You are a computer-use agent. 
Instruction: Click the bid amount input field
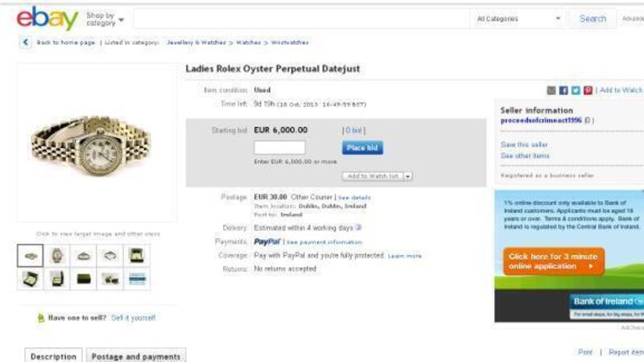click(x=279, y=148)
